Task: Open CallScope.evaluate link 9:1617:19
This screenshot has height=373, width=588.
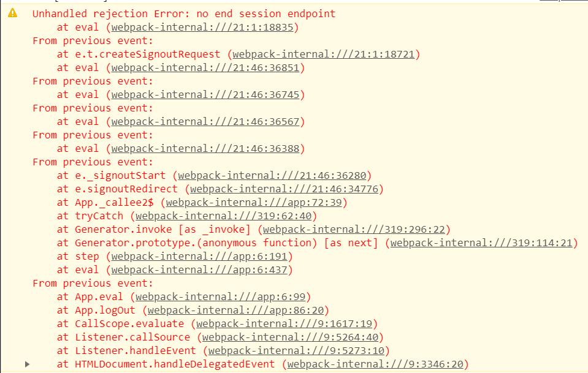Action: pyautogui.click(x=284, y=324)
